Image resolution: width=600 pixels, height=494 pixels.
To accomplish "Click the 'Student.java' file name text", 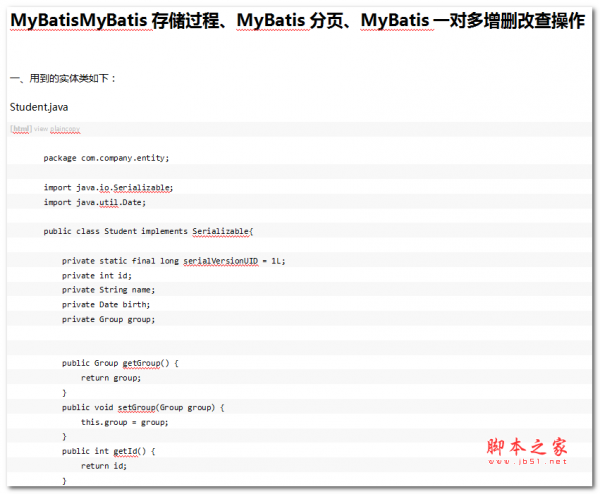I will tap(39, 107).
